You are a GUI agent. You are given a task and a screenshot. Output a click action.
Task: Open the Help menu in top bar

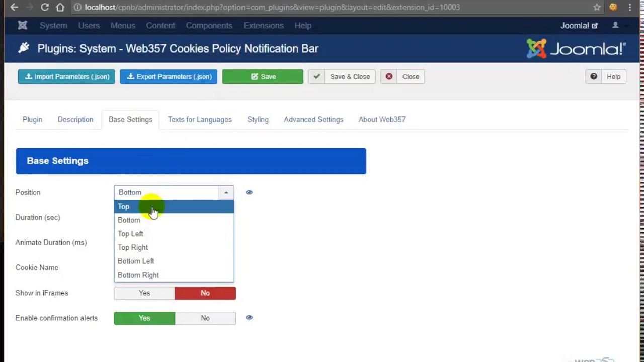(x=303, y=26)
